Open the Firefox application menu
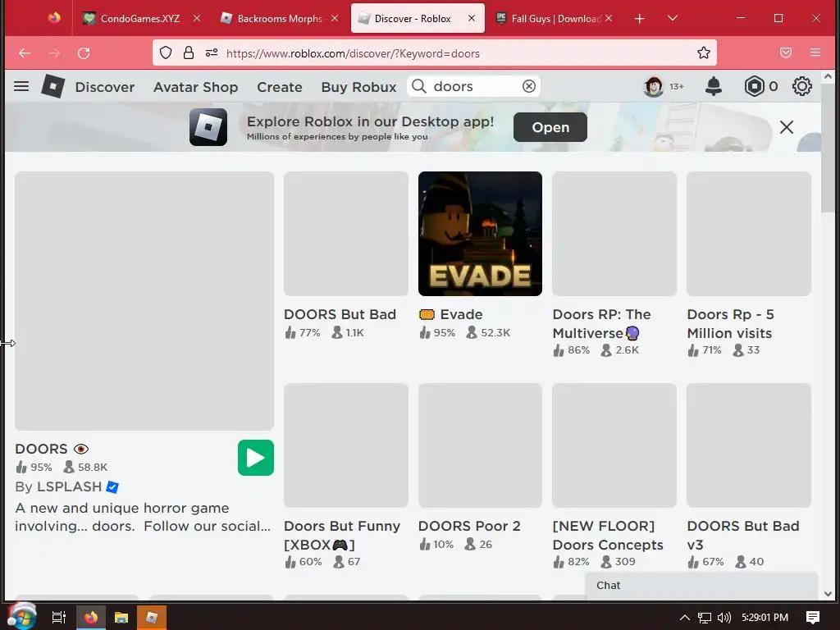Image resolution: width=840 pixels, height=630 pixels. [x=815, y=53]
